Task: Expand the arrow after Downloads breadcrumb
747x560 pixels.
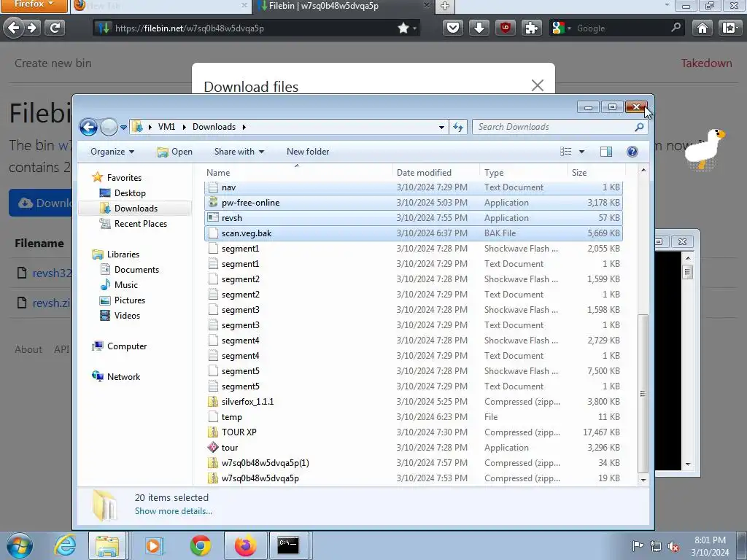Action: (x=244, y=127)
